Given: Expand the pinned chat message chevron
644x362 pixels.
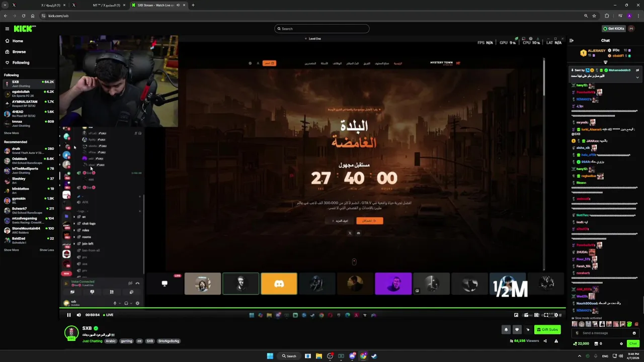Looking at the screenshot, I should [x=637, y=77].
